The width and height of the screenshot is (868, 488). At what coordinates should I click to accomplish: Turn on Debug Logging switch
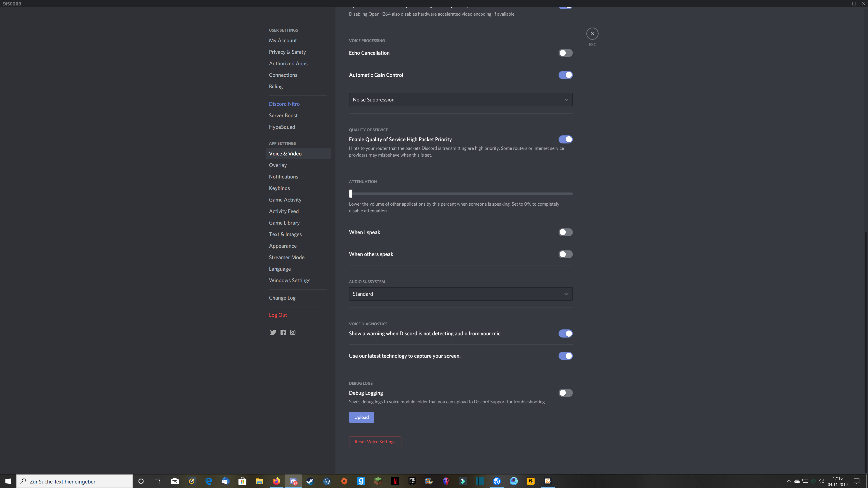tap(565, 393)
